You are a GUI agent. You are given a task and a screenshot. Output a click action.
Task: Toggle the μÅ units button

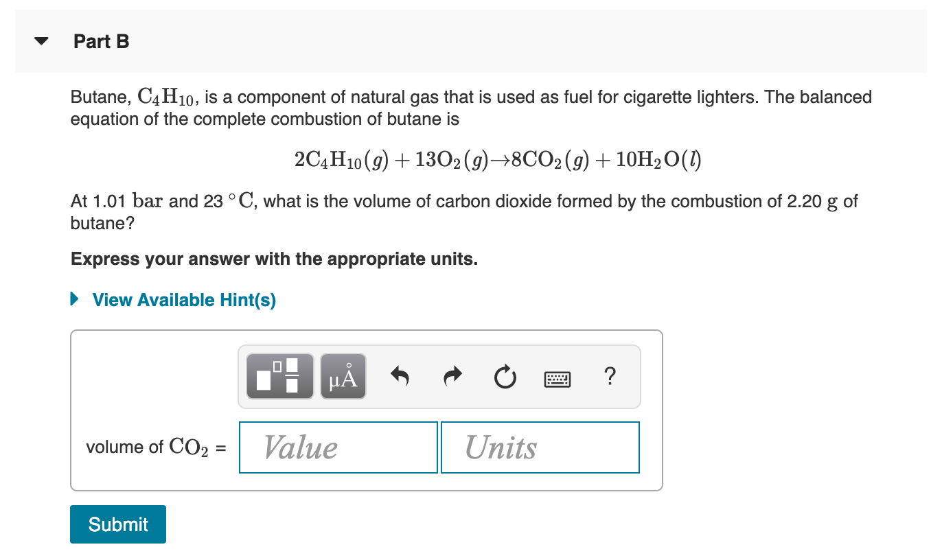[343, 375]
